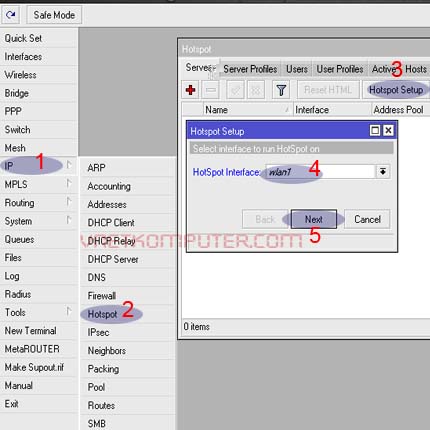Open Queues in sidebar
The width and height of the screenshot is (430, 430).
pos(39,239)
